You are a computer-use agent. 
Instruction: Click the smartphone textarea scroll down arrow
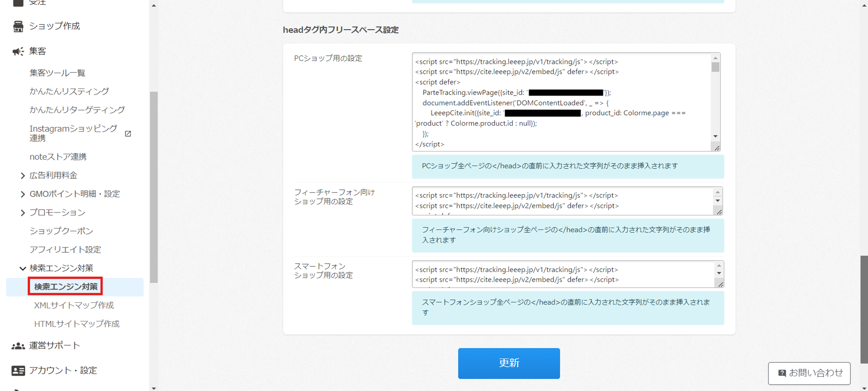coord(719,274)
